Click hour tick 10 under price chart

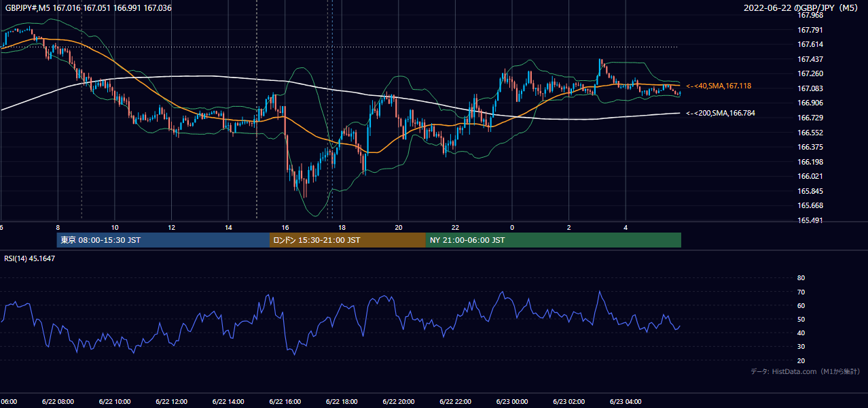click(115, 228)
